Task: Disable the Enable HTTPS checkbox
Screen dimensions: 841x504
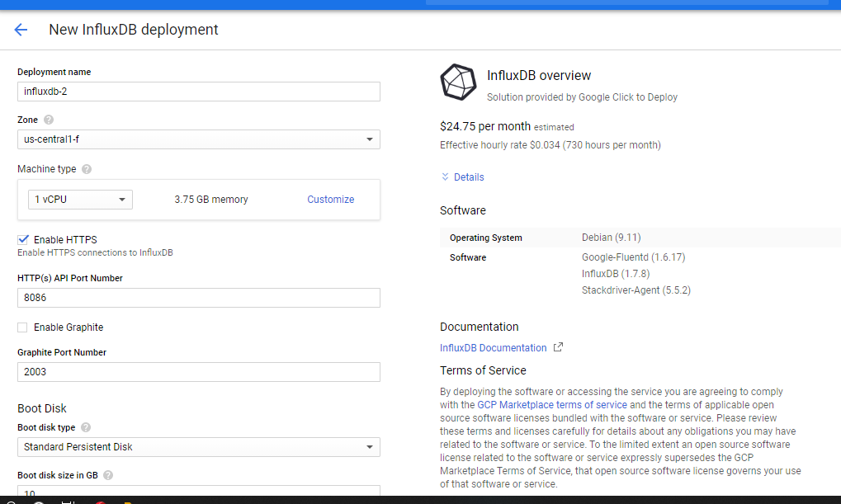Action: [x=23, y=239]
